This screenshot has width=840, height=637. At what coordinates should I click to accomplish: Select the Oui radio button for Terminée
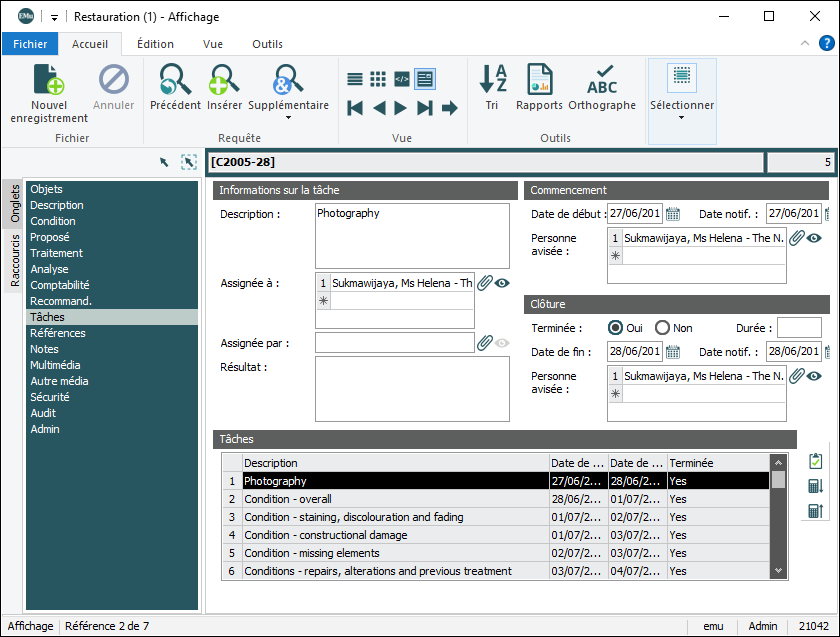pyautogui.click(x=617, y=328)
